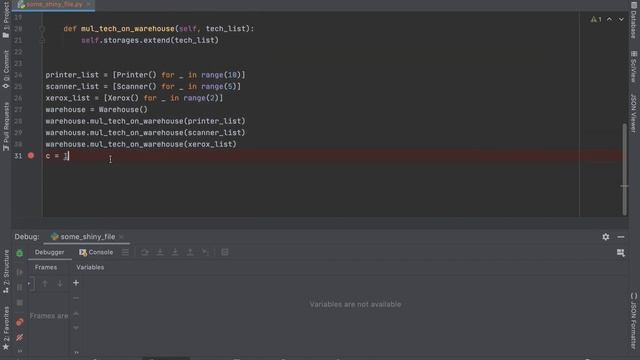
Task: Click Restore Layout icon in debug panel
Action: coord(621,253)
